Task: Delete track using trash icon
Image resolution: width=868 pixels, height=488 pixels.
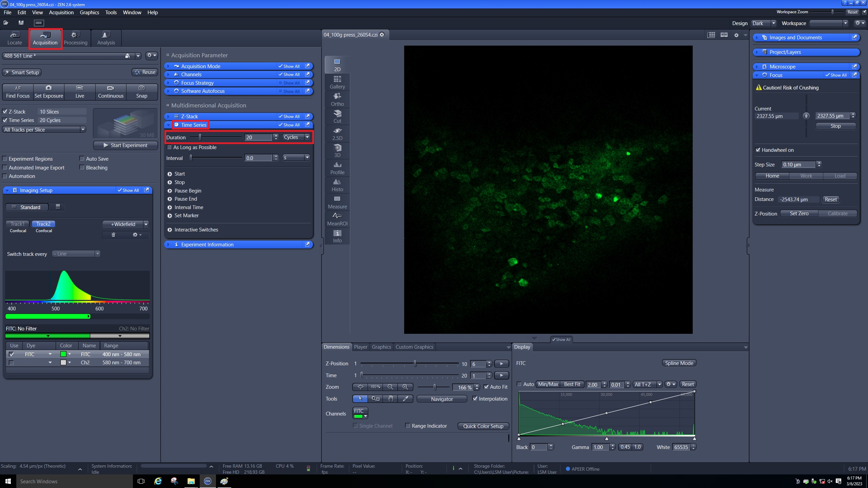Action: pos(114,235)
